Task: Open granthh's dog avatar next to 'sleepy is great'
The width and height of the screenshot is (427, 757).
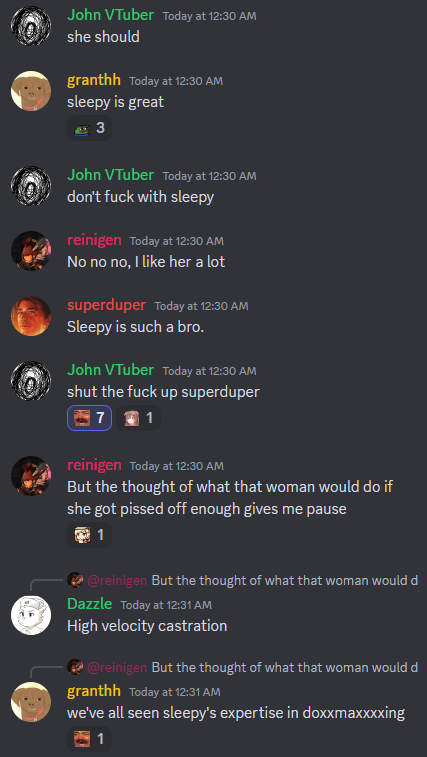Action: [31, 91]
